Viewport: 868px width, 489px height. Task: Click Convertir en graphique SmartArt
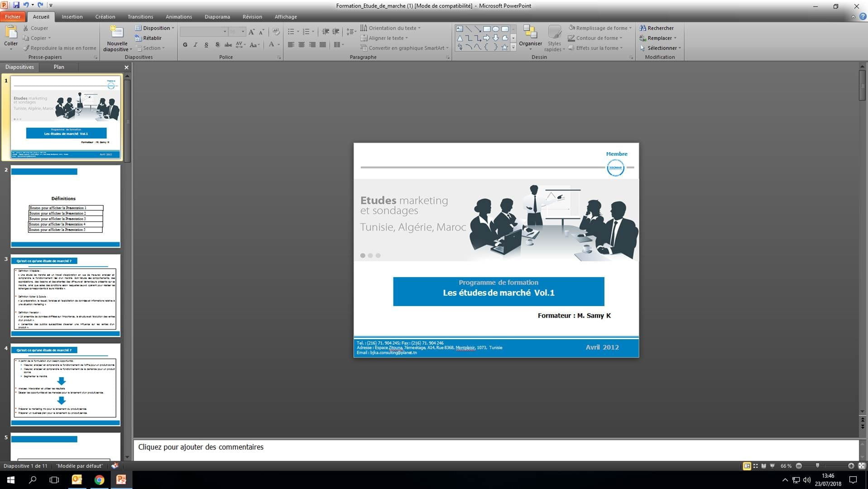[404, 48]
